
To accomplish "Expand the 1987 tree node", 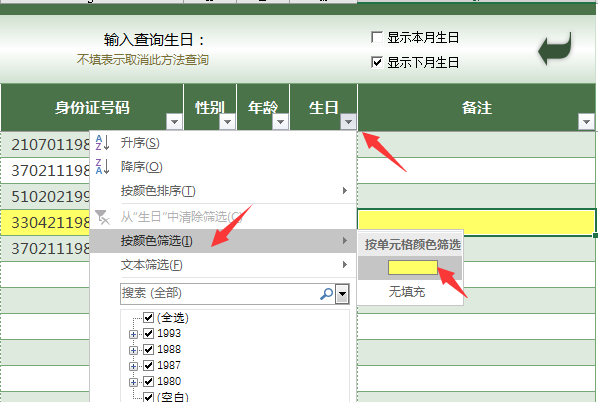I will pos(133,366).
